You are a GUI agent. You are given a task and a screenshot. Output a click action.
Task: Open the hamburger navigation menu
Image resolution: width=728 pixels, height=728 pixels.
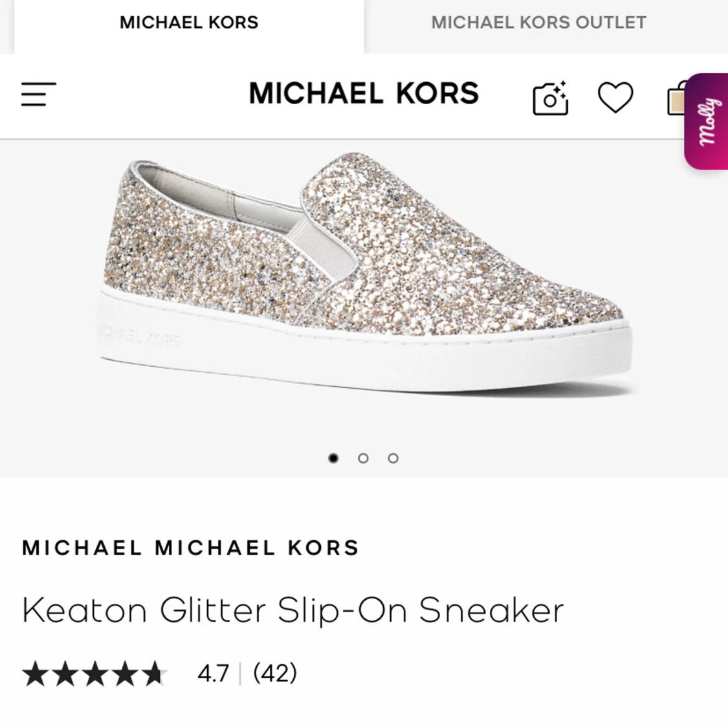tap(39, 94)
